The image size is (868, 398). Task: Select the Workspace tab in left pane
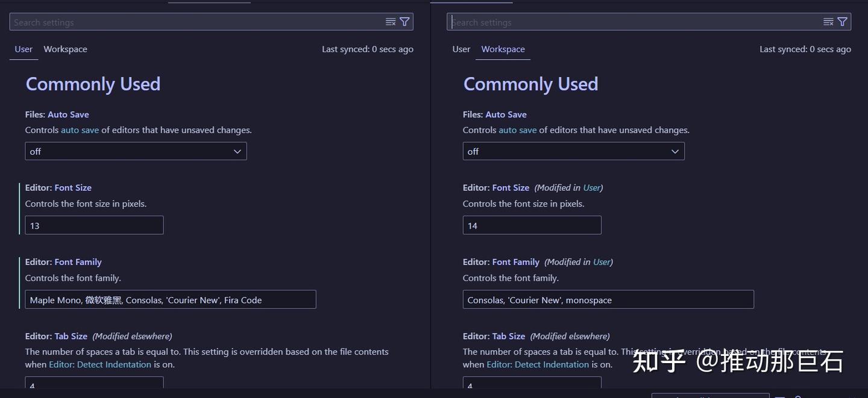click(65, 49)
